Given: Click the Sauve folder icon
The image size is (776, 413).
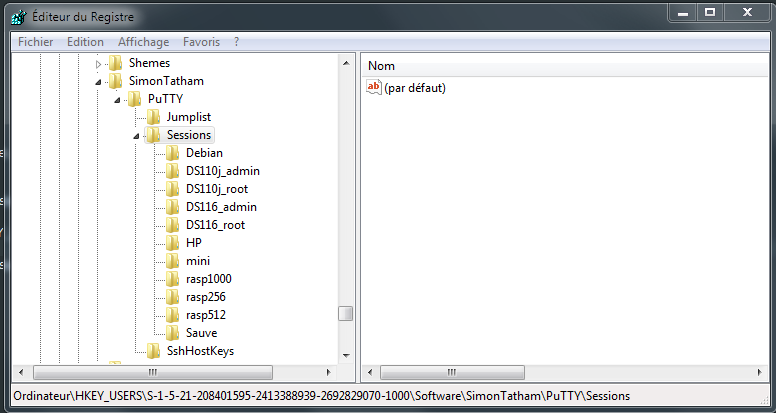Looking at the screenshot, I should point(172,333).
